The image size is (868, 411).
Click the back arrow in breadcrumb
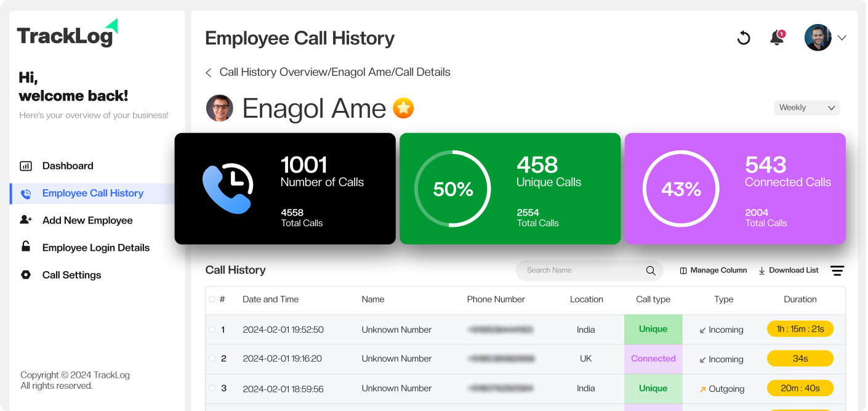[x=209, y=73]
